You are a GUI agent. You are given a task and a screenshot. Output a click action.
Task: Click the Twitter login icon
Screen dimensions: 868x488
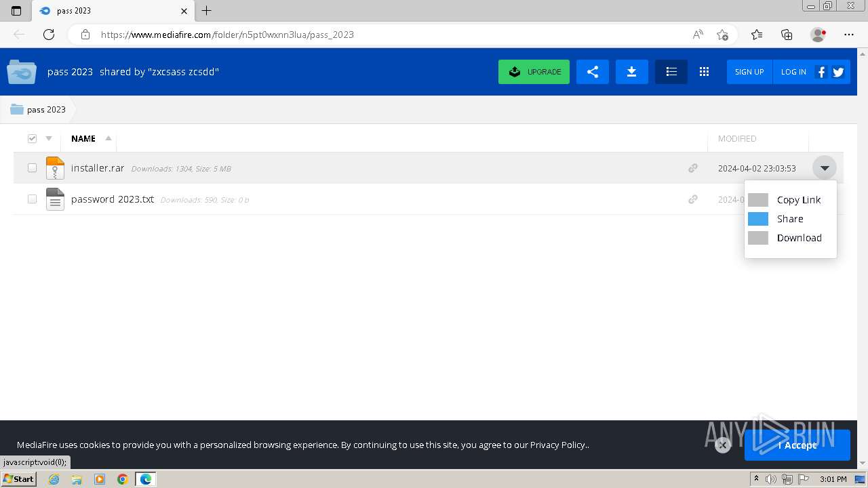pyautogui.click(x=838, y=72)
